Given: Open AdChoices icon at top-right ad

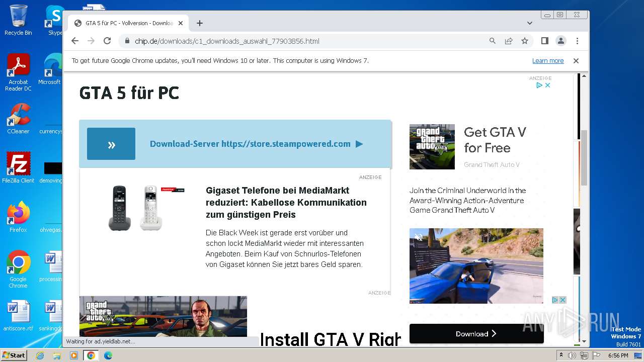Looking at the screenshot, I should click(x=539, y=85).
